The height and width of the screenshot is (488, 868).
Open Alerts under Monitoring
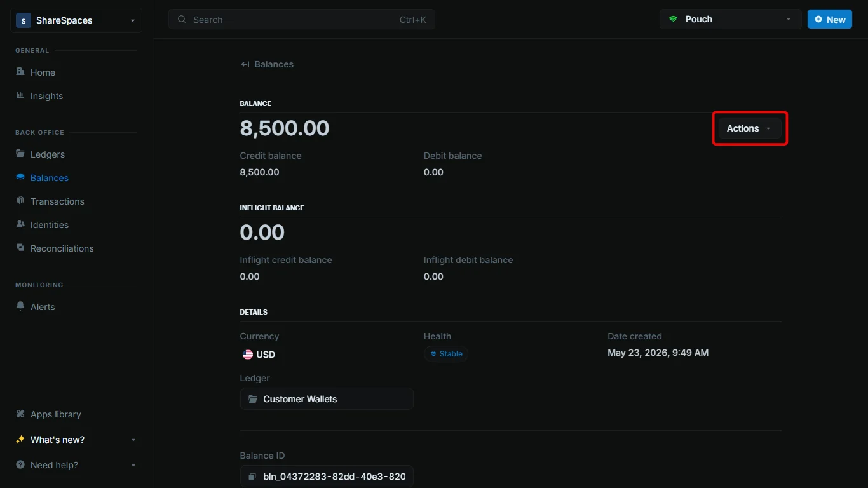[x=43, y=307]
